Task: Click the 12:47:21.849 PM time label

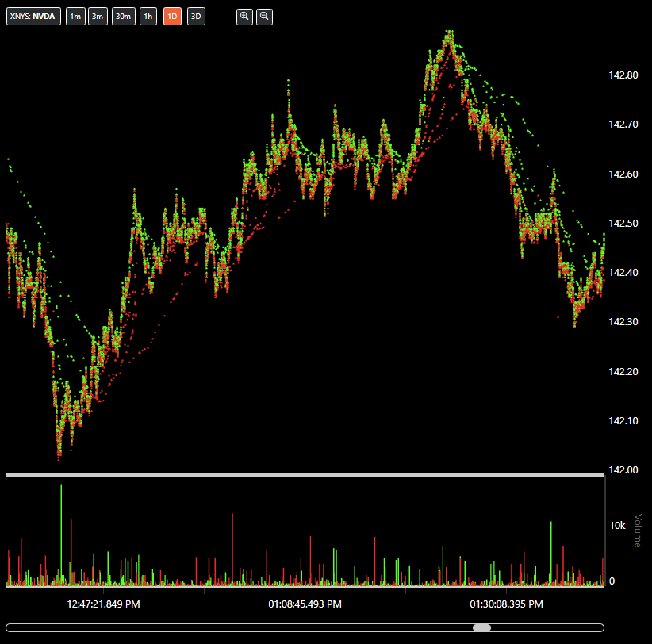Action: 104,604
